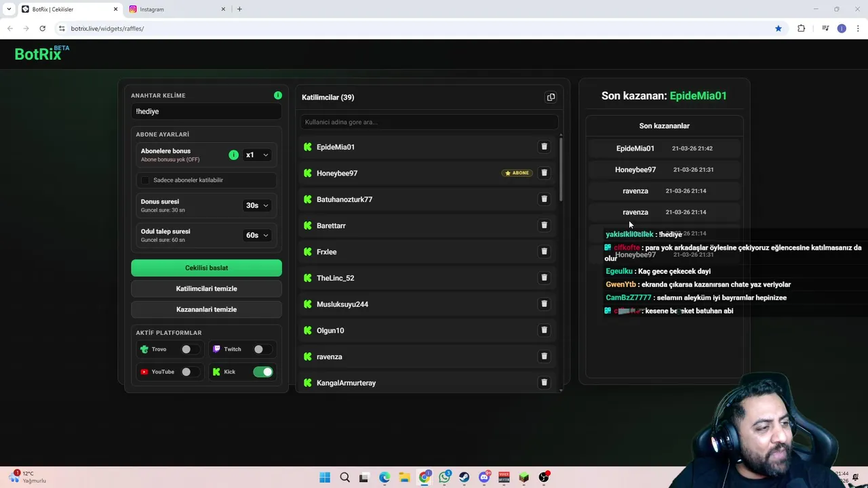The height and width of the screenshot is (488, 868).
Task: Click Kullanici adina gore ara search box
Action: (429, 122)
